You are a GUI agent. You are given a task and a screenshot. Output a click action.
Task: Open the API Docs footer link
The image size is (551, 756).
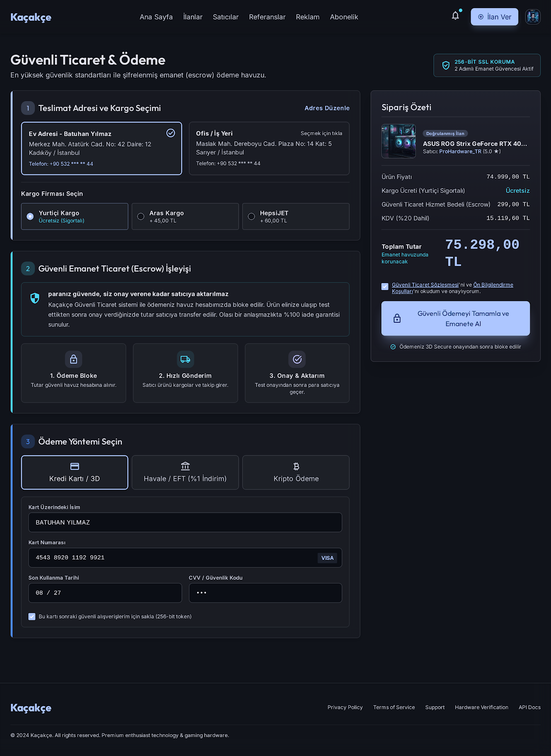[530, 707]
